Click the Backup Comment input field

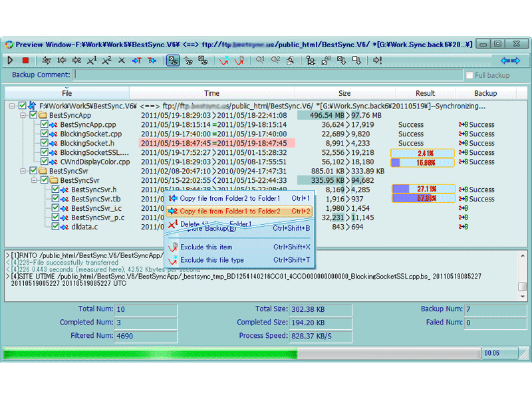[268, 75]
